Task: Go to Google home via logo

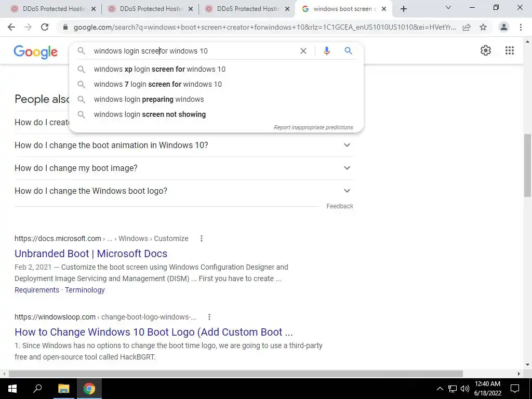Action: 36,52
